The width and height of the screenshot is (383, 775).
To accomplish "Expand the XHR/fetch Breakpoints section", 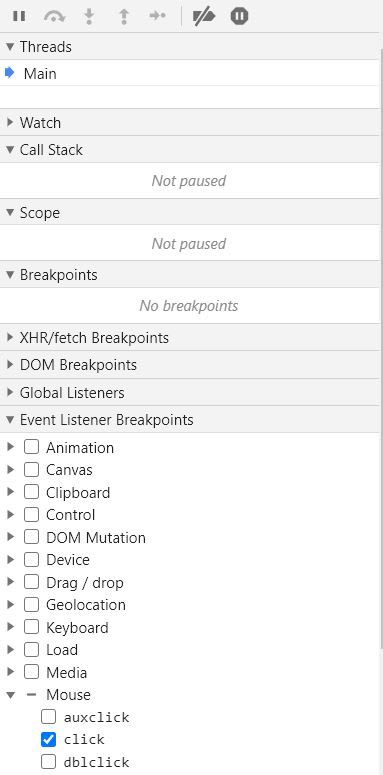I will (x=94, y=338).
